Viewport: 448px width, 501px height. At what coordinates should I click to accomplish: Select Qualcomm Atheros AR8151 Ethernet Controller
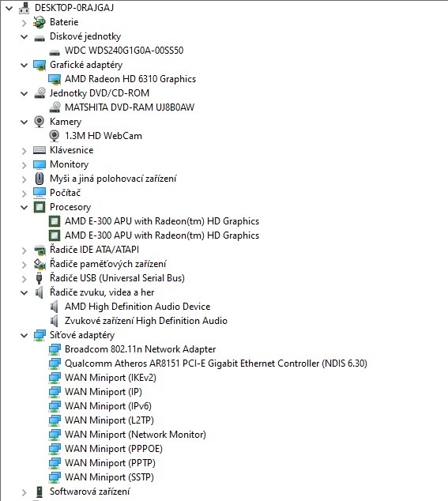click(216, 364)
